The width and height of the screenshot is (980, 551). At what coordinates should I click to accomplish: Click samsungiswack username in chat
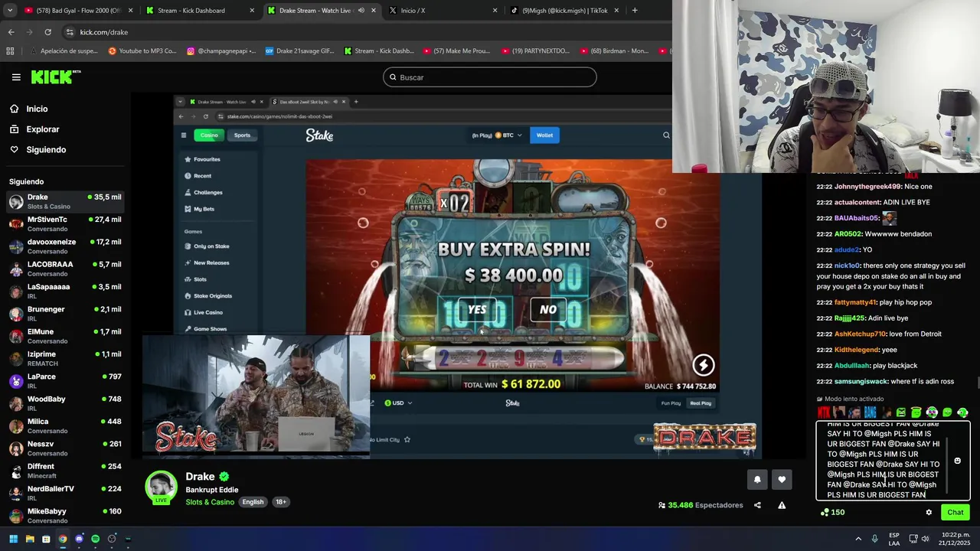860,381
